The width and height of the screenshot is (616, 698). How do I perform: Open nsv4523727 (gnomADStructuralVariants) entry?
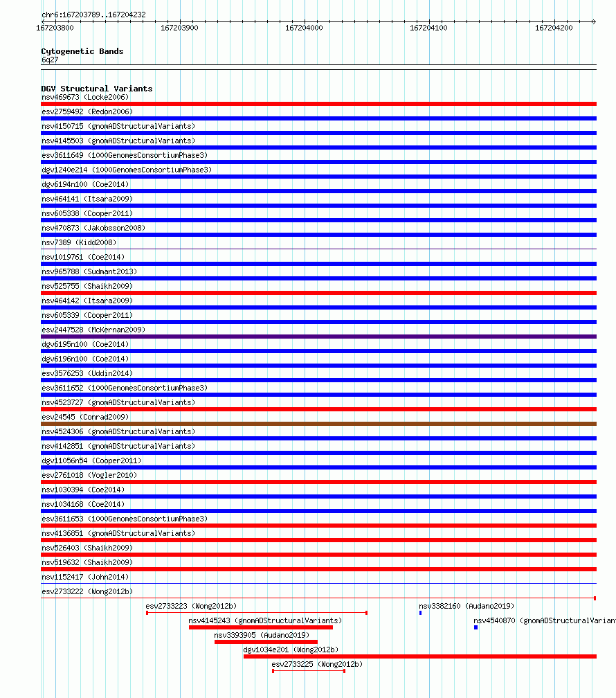coord(118,402)
